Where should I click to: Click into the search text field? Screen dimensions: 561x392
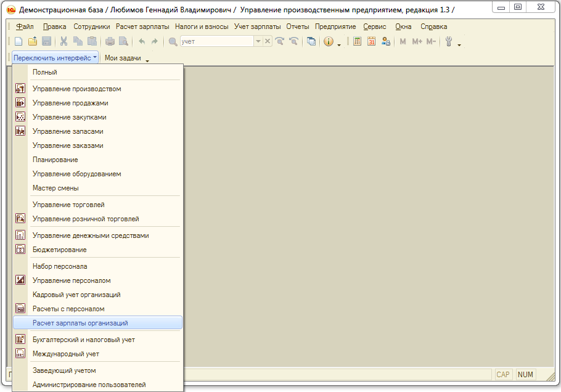pyautogui.click(x=216, y=41)
